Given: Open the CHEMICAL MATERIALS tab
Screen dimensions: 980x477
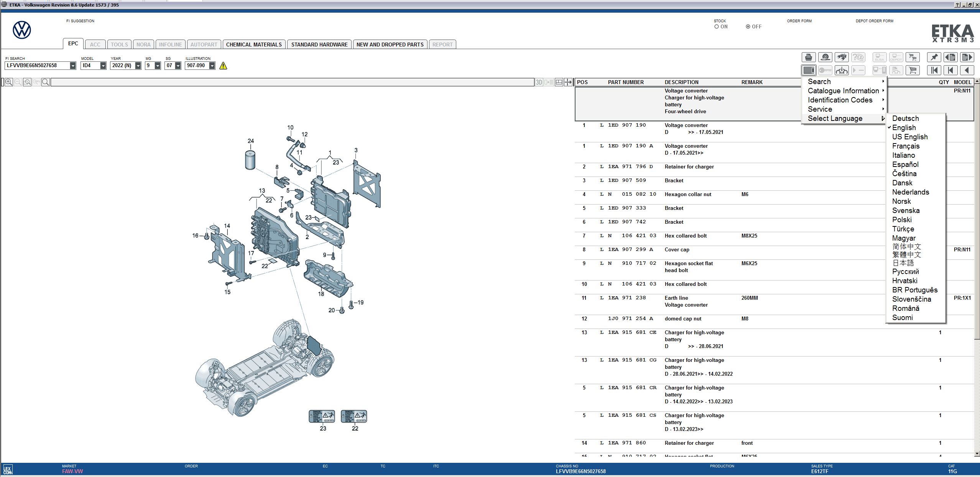Looking at the screenshot, I should 254,45.
